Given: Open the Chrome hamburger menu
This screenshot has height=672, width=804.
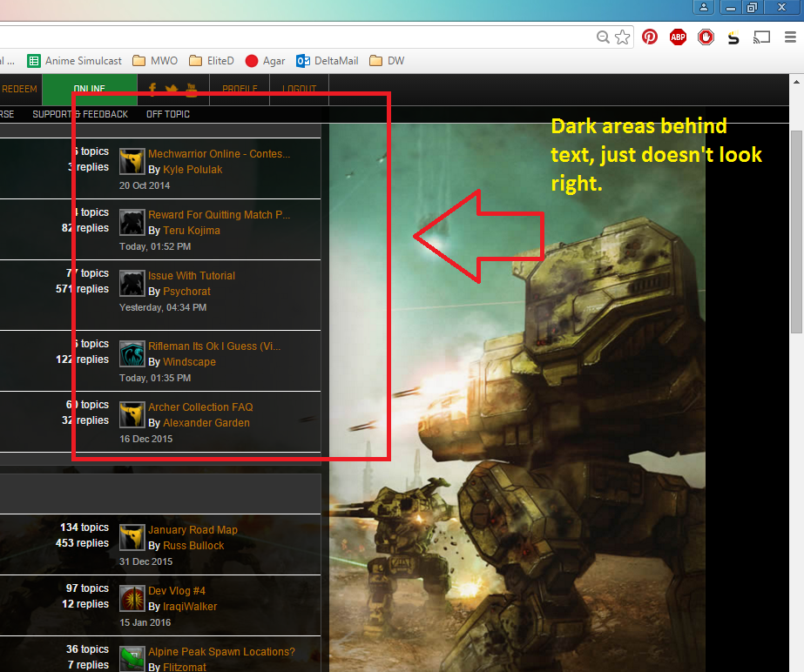Looking at the screenshot, I should 790,37.
